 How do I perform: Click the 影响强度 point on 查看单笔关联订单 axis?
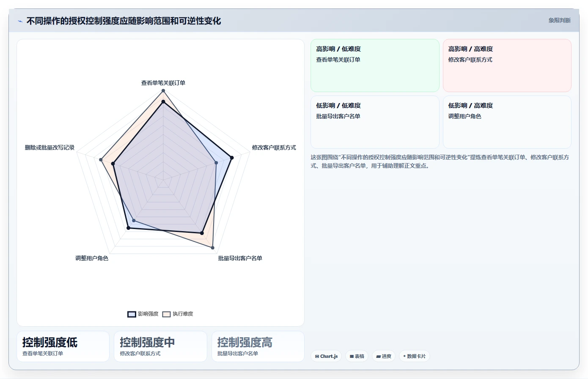pyautogui.click(x=163, y=101)
